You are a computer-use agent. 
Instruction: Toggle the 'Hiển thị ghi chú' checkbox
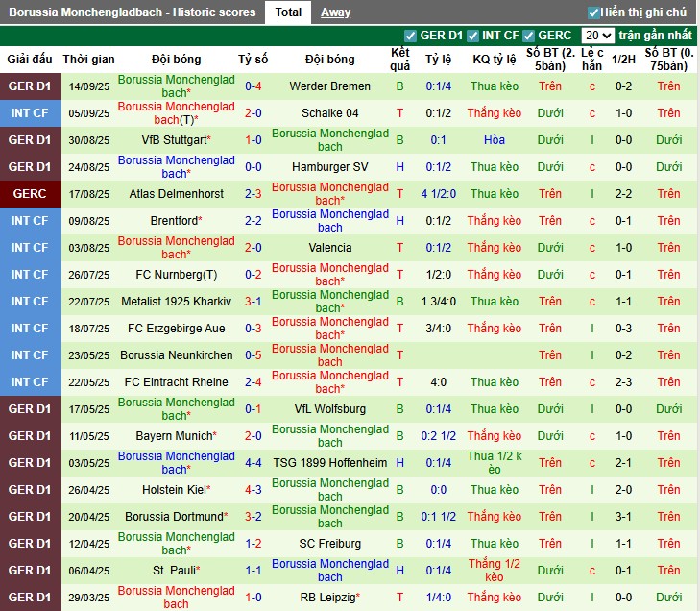(x=593, y=12)
